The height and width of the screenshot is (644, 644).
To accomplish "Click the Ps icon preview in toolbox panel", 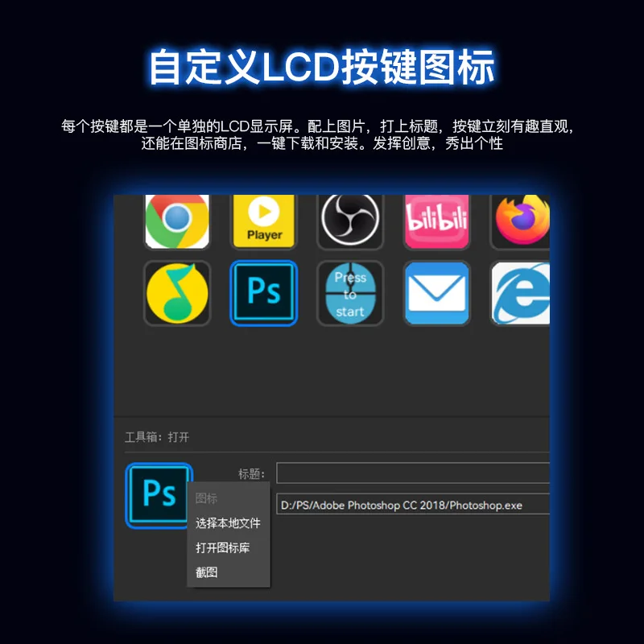I will pos(159,495).
